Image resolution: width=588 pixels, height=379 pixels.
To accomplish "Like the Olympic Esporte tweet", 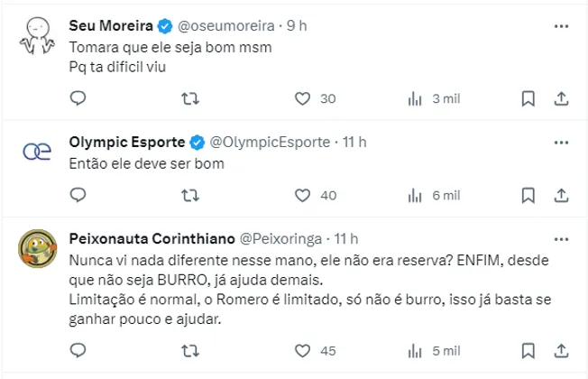I will pos(303,195).
